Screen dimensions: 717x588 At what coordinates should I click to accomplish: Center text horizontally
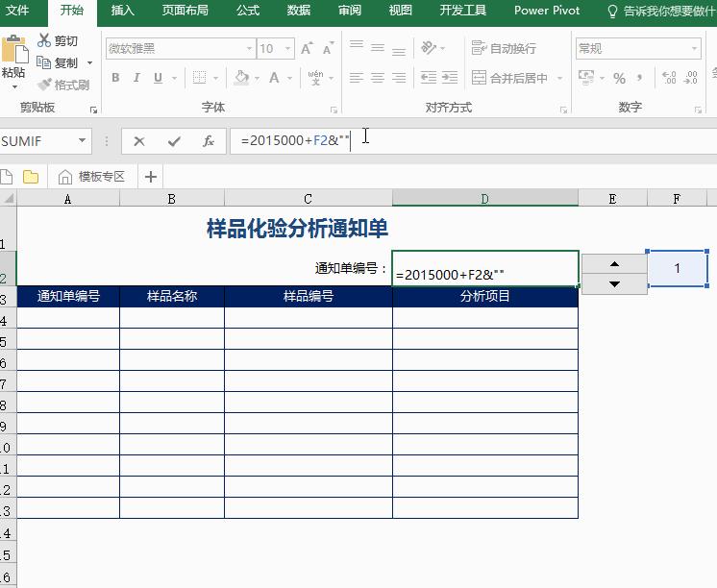click(x=378, y=78)
